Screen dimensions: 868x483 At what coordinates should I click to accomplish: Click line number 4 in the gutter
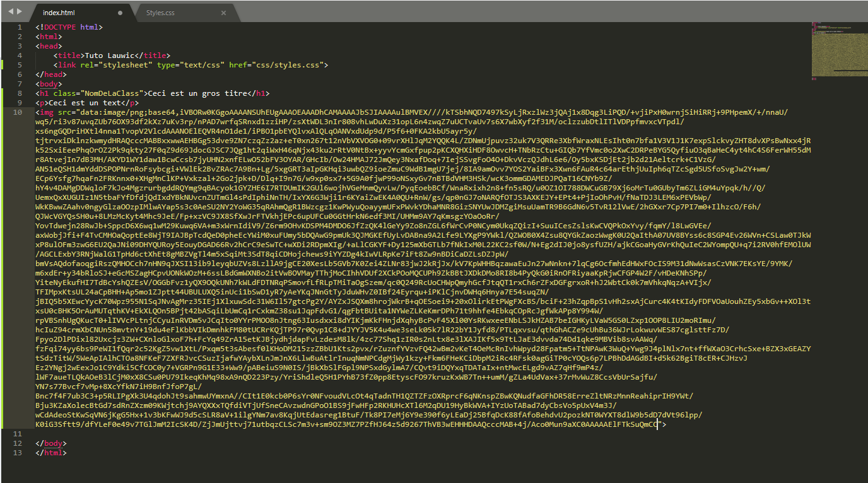point(20,55)
